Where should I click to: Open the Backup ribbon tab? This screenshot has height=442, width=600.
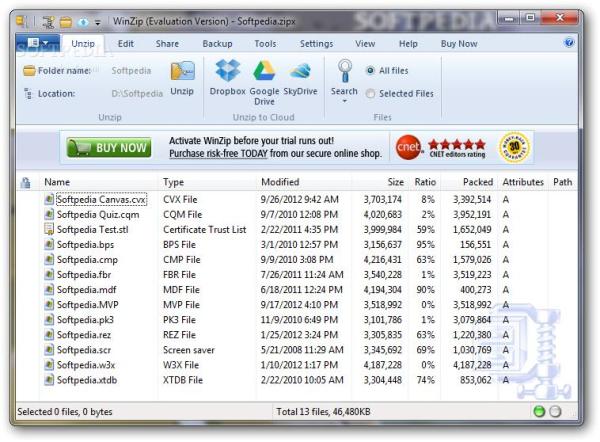217,44
